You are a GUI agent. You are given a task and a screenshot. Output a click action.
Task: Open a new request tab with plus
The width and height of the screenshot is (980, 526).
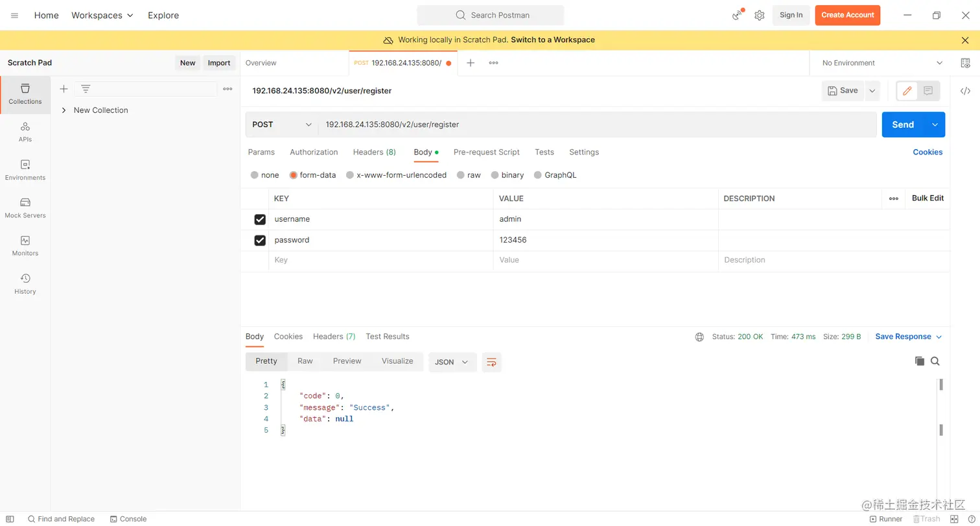(x=471, y=63)
